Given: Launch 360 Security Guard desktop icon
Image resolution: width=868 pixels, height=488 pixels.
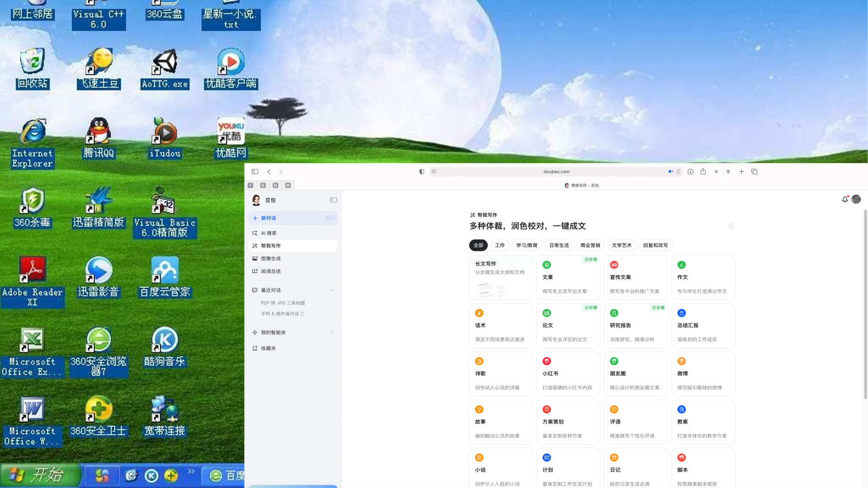Looking at the screenshot, I should (99, 417).
